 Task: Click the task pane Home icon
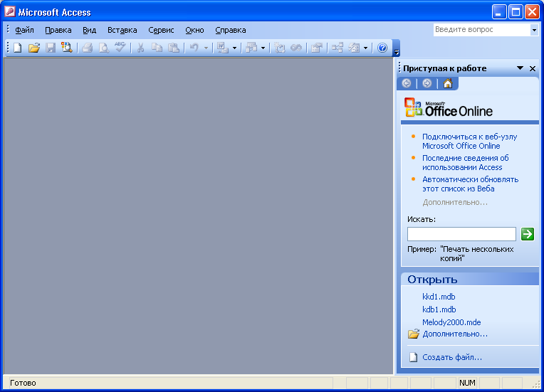tap(448, 83)
